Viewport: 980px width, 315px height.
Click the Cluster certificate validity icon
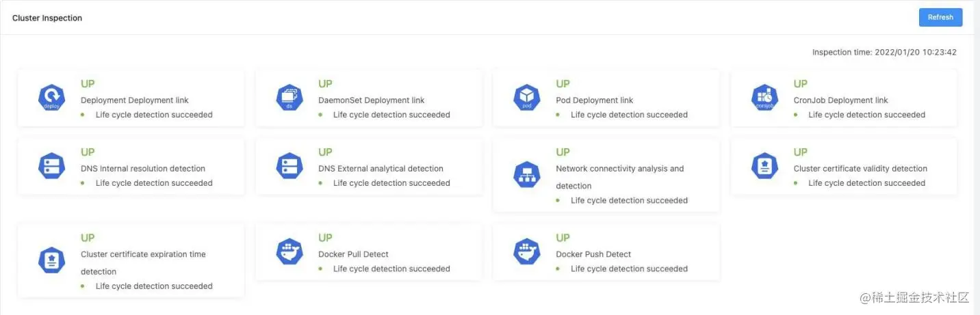[x=764, y=166]
